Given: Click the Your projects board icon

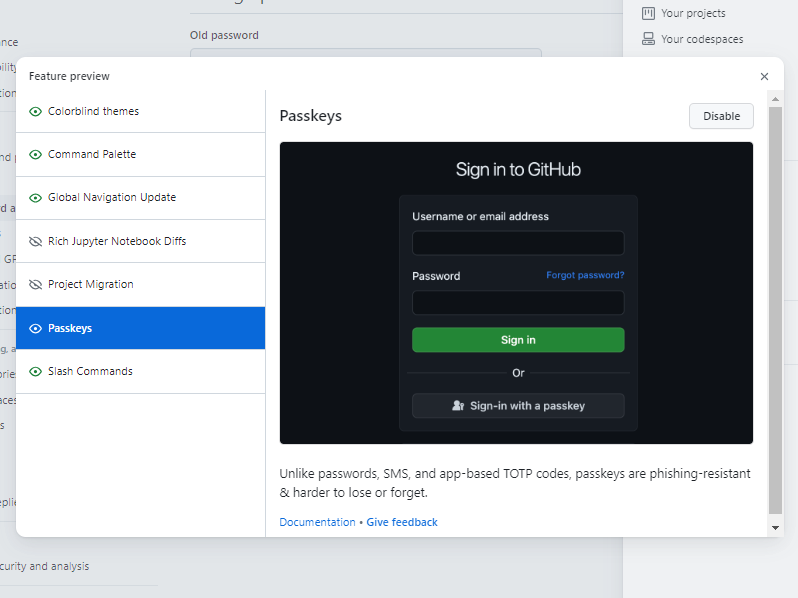Looking at the screenshot, I should [648, 13].
